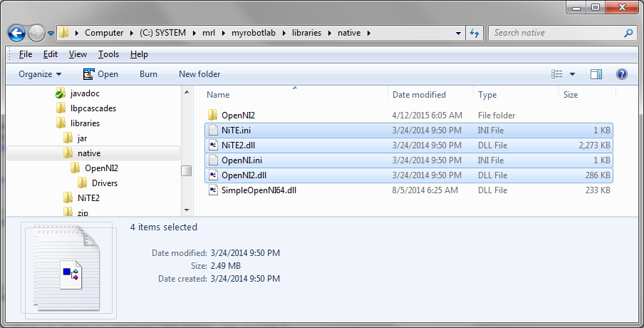Click the 4/12/2015 6:05 AM date cell
Viewport: 644px width, 328px height.
click(427, 116)
